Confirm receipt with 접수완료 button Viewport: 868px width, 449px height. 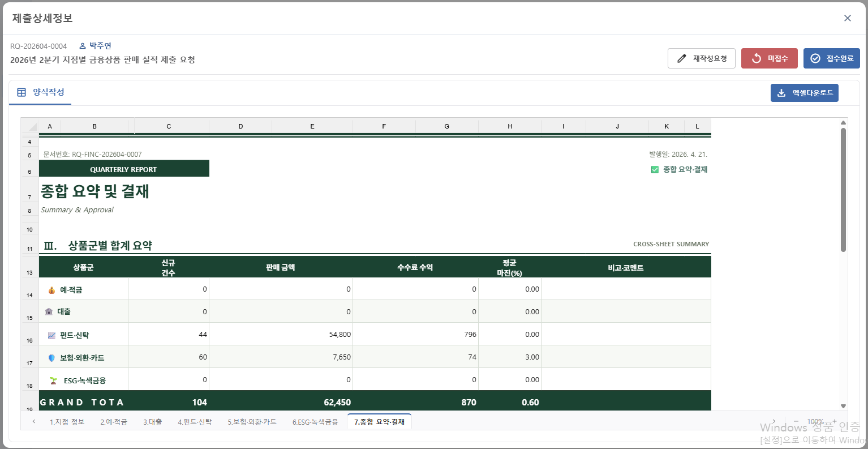(x=832, y=58)
